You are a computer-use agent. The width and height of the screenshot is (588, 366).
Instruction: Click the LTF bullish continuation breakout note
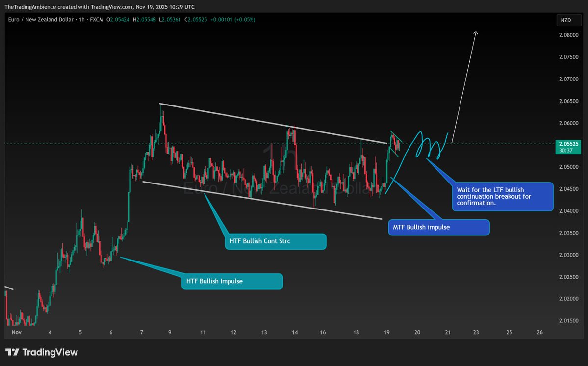coord(502,196)
